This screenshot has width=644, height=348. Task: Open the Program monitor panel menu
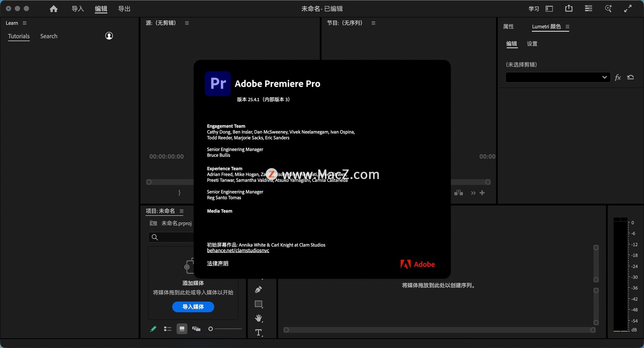tap(373, 23)
